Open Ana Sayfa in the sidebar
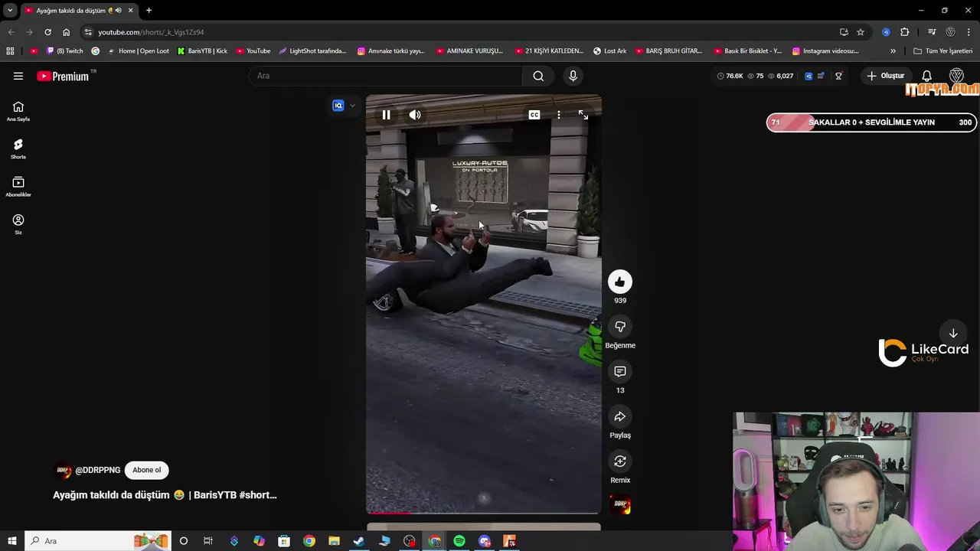This screenshot has width=980, height=551. (x=18, y=111)
